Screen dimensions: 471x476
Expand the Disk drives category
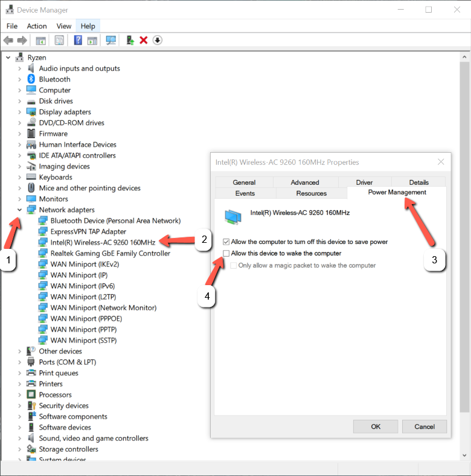(19, 101)
